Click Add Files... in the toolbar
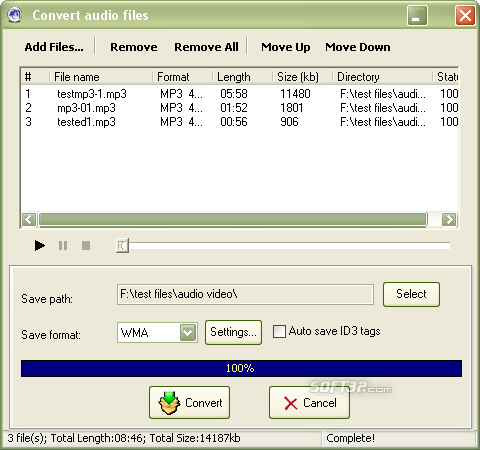The height and width of the screenshot is (450, 480). tap(54, 47)
